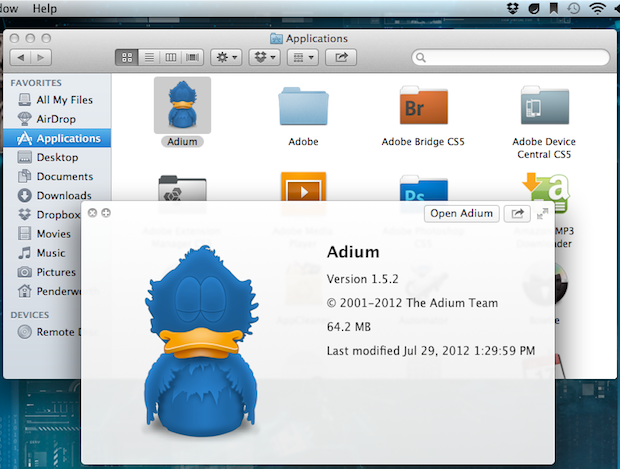This screenshot has width=620, height=469.
Task: Click the Finder search field
Action: 510,58
